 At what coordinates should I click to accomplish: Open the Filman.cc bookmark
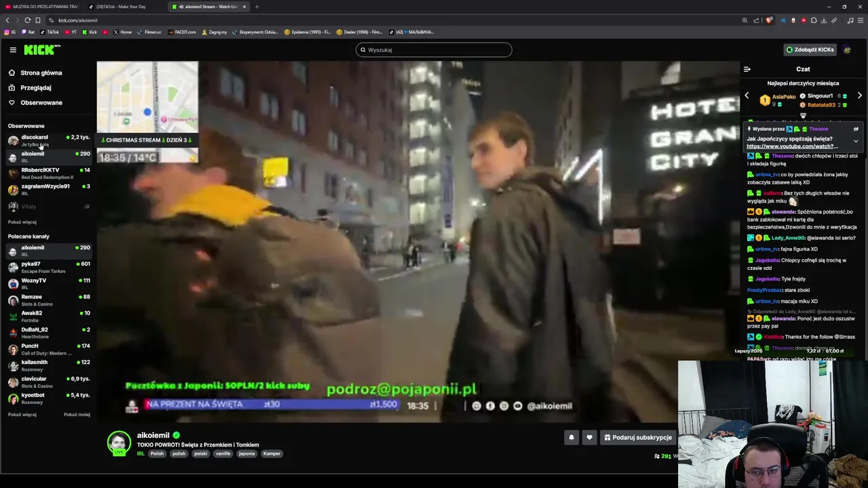point(150,32)
